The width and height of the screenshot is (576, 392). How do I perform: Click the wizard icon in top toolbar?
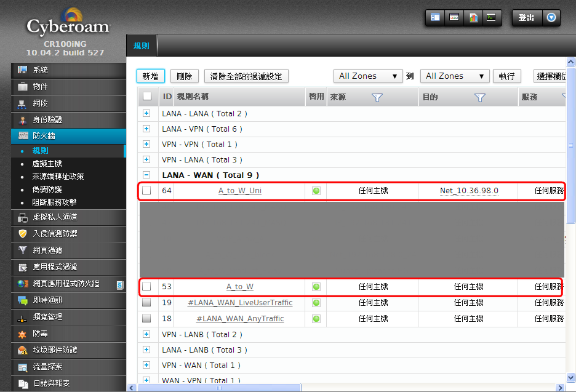[x=454, y=17]
